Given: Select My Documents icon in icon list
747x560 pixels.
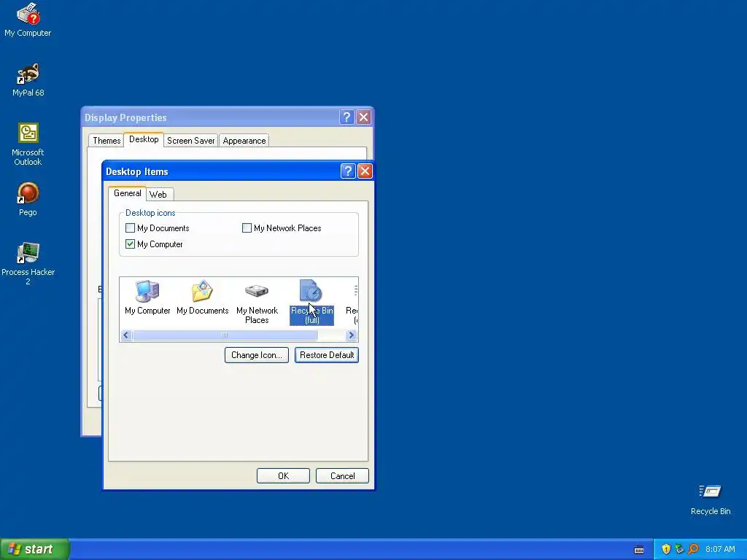Looking at the screenshot, I should point(203,298).
